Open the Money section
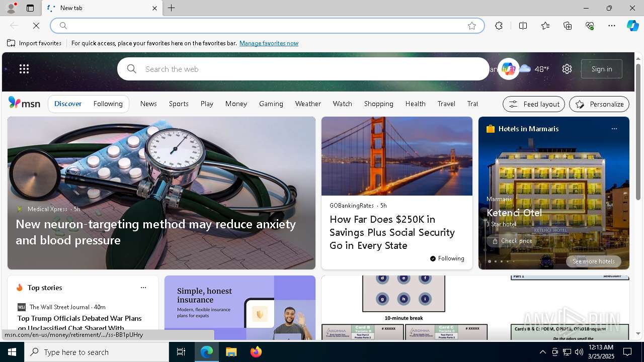The image size is (644, 362). pyautogui.click(x=236, y=104)
